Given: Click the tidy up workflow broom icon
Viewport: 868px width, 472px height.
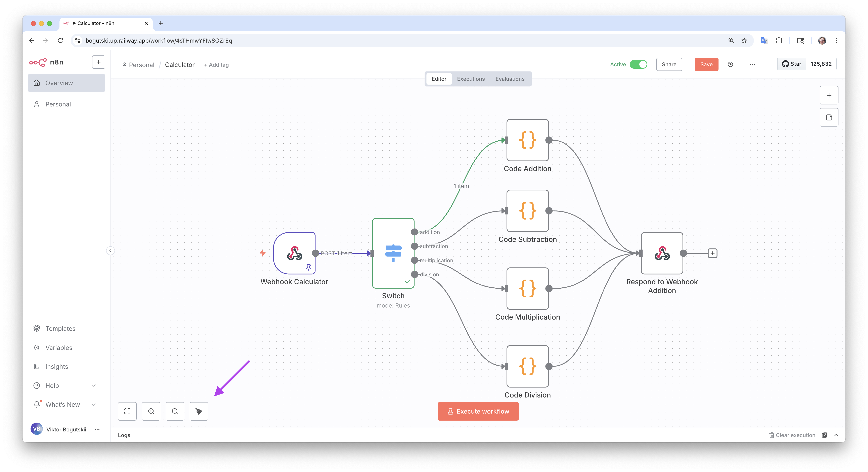Looking at the screenshot, I should pos(199,411).
